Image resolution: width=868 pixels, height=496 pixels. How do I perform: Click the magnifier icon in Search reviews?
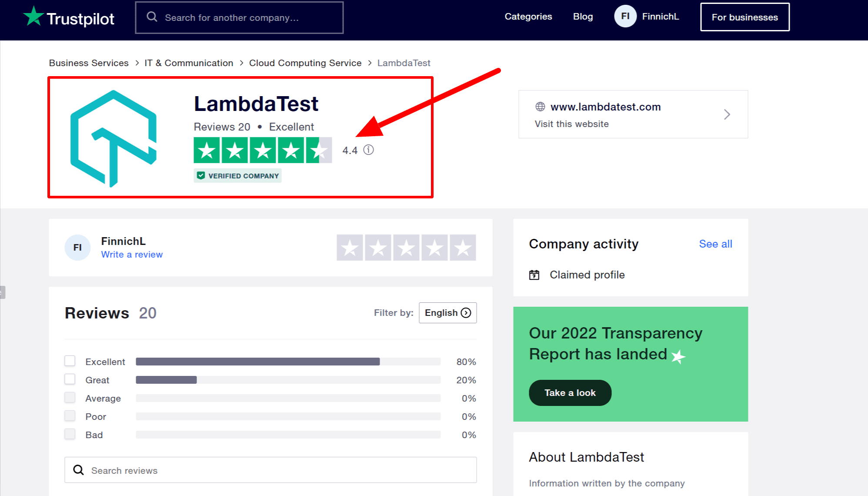[79, 470]
